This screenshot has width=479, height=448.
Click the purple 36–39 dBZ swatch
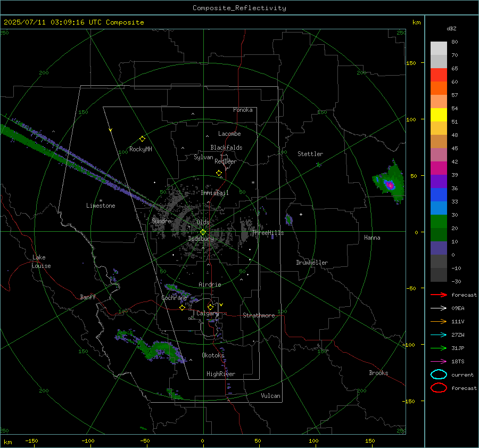pos(439,181)
